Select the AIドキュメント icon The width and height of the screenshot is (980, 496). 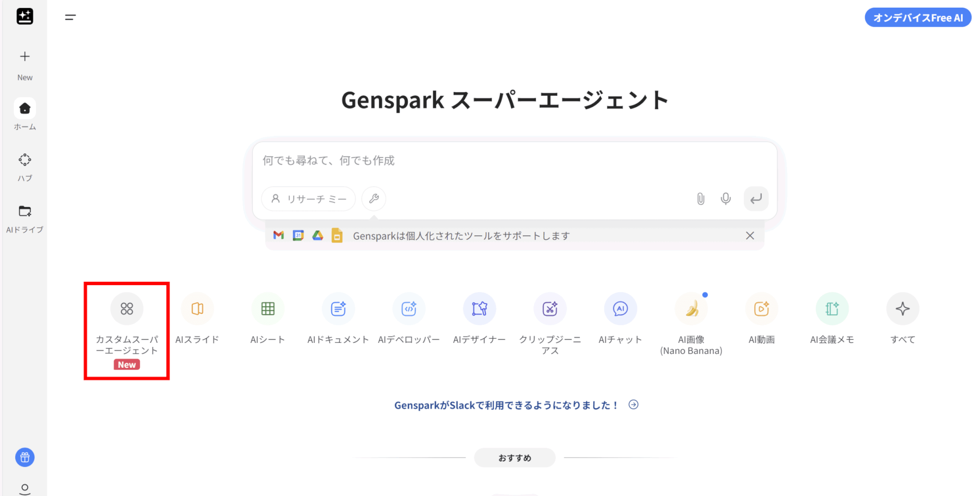click(338, 309)
